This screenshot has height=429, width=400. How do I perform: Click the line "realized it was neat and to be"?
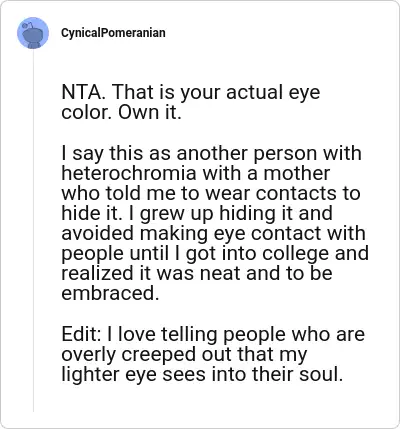[197, 273]
